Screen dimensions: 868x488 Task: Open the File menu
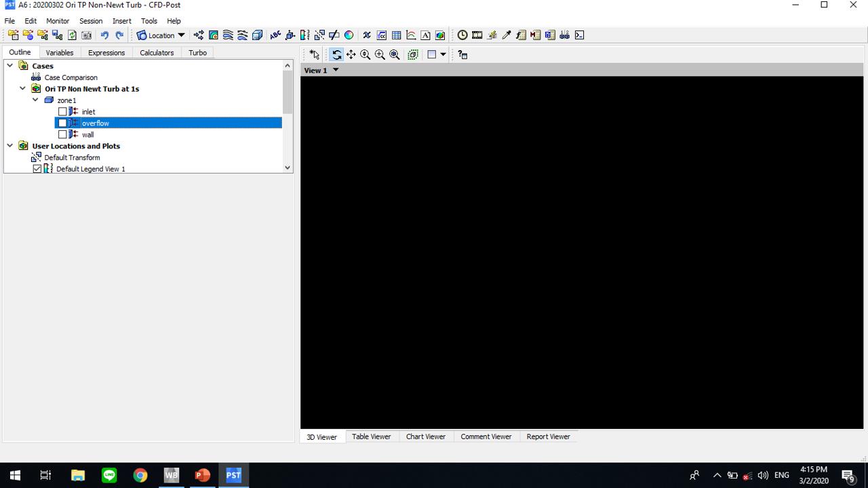10,21
